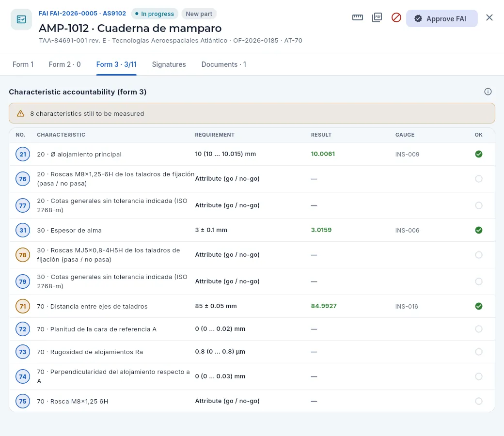This screenshot has height=436, width=504.
Task: Select balloon number 77 badge
Action: tap(23, 205)
